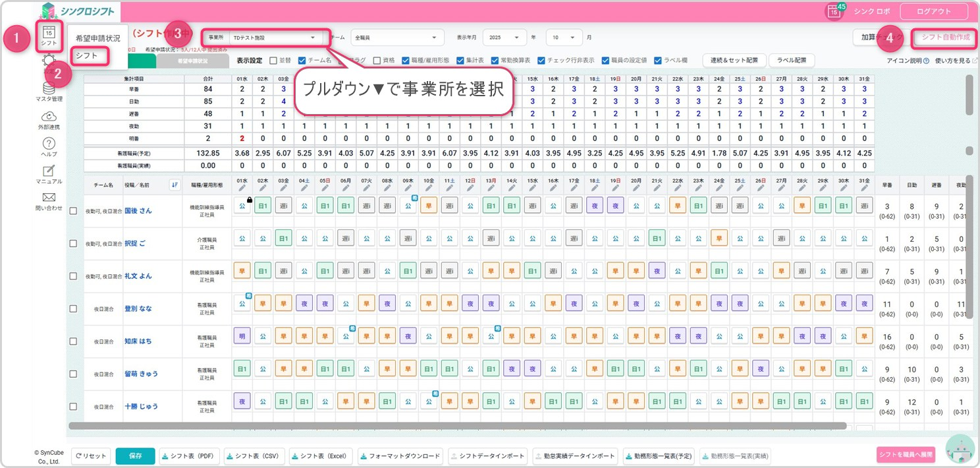Click the 問い合わせ envelope icon
980x468 pixels.
point(48,197)
